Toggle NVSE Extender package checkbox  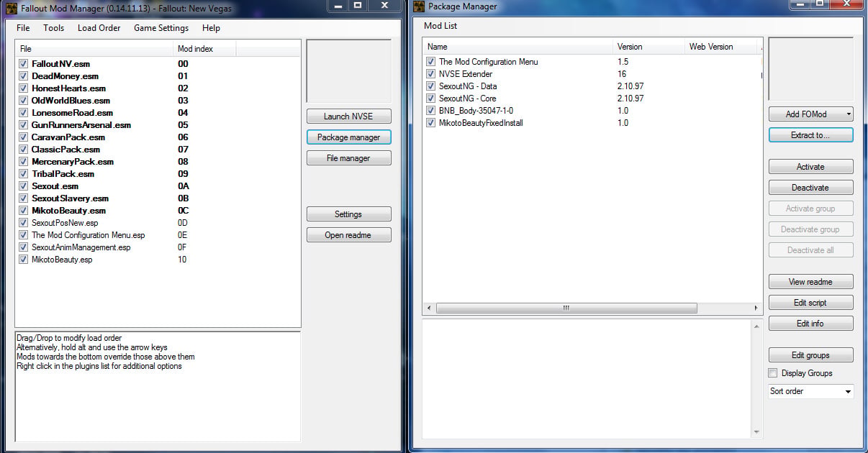pyautogui.click(x=430, y=74)
